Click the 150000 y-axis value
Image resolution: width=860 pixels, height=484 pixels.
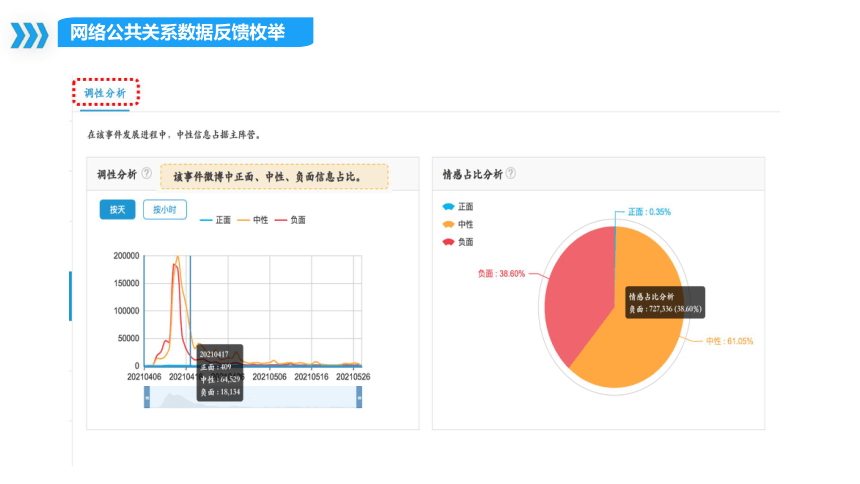point(126,283)
